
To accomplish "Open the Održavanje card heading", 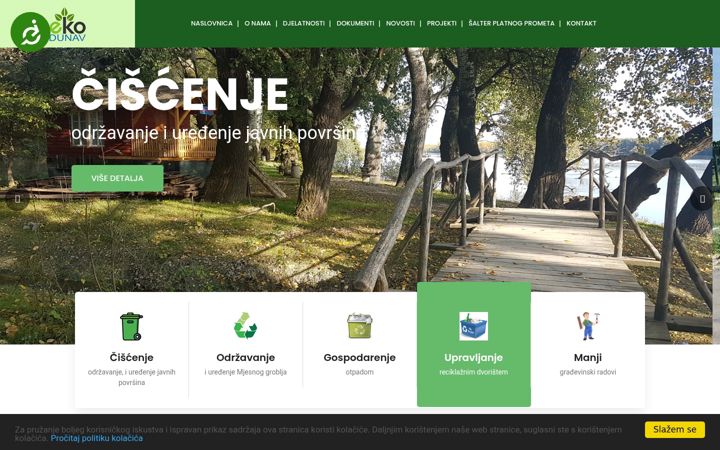I will click(246, 357).
